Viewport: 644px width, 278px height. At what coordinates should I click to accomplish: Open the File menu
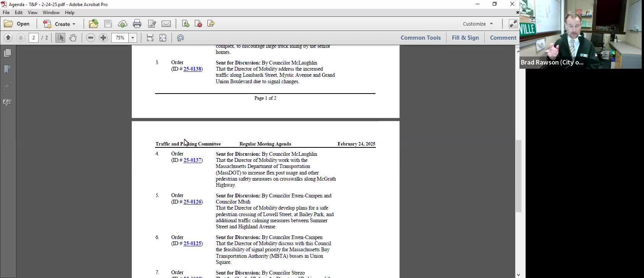[x=6, y=13]
